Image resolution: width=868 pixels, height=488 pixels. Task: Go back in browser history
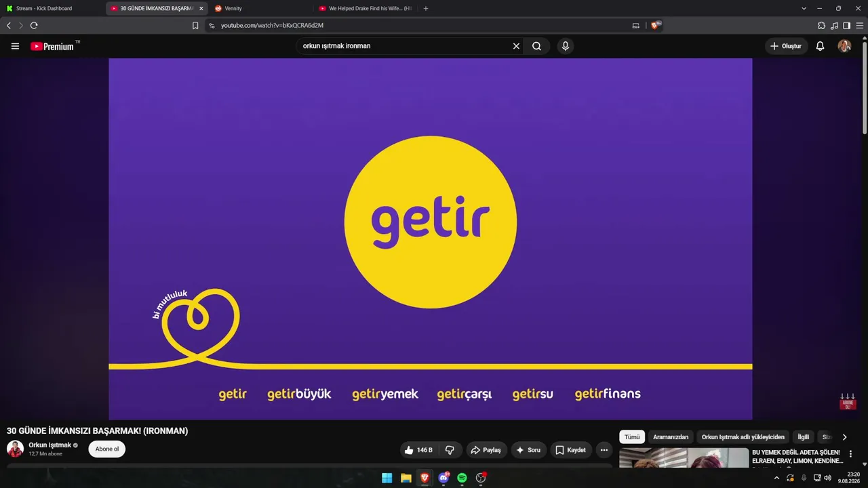[9, 26]
